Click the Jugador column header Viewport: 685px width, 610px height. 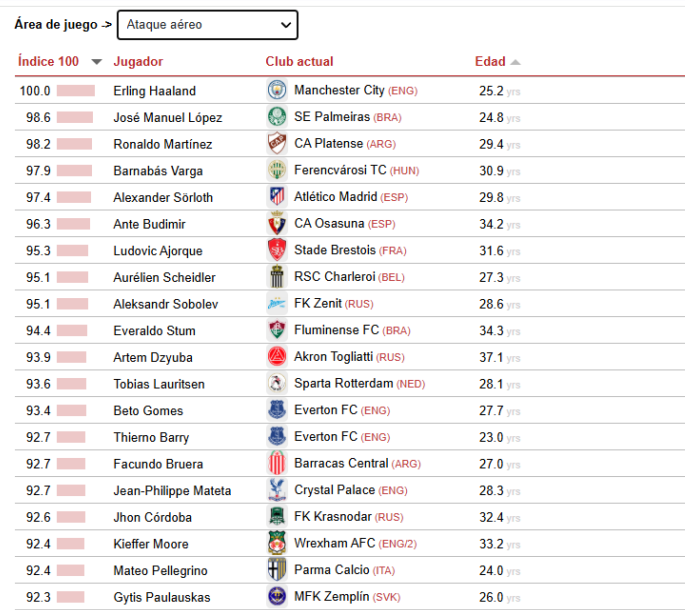(138, 62)
